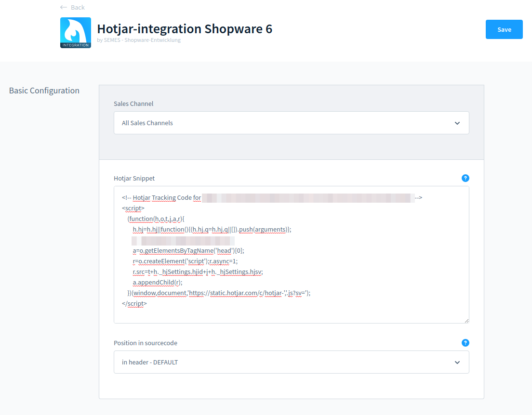Click the 'h.hj=h.hj||function()' code line
Screen dimensions: 532x415
(212, 230)
